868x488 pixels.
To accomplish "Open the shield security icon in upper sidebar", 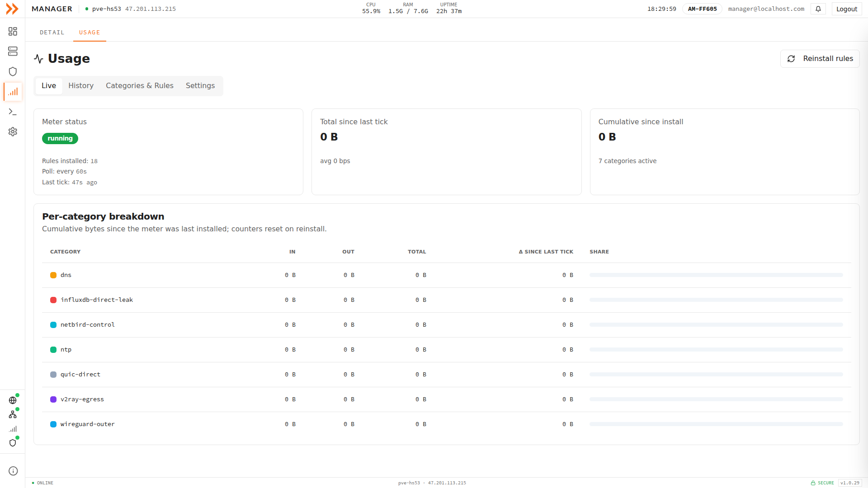I will tap(13, 71).
